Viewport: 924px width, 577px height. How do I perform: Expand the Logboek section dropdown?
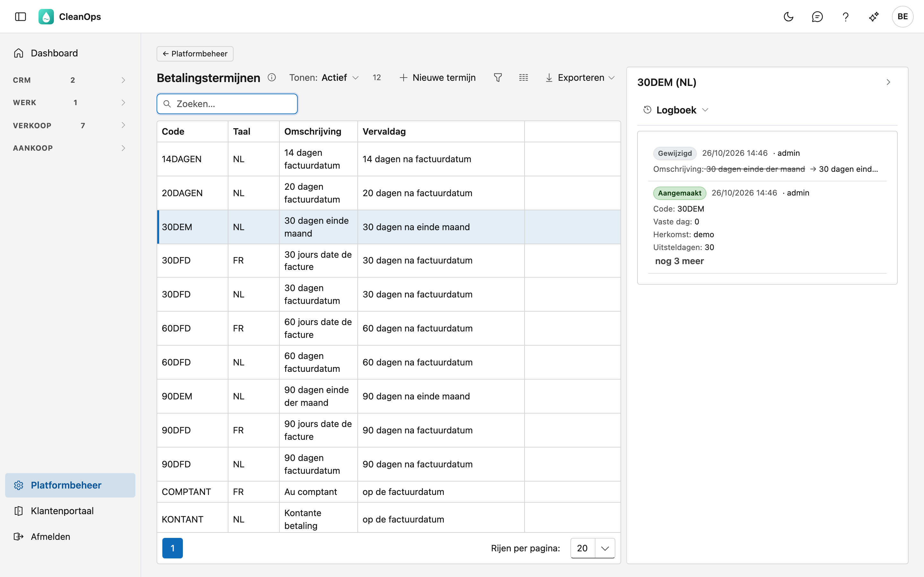[676, 110]
